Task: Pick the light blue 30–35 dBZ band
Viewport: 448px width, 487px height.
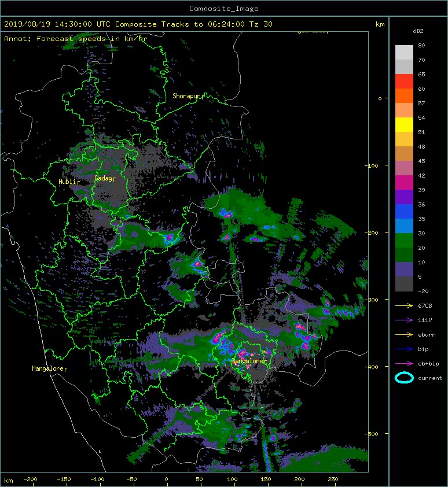Action: coord(404,226)
